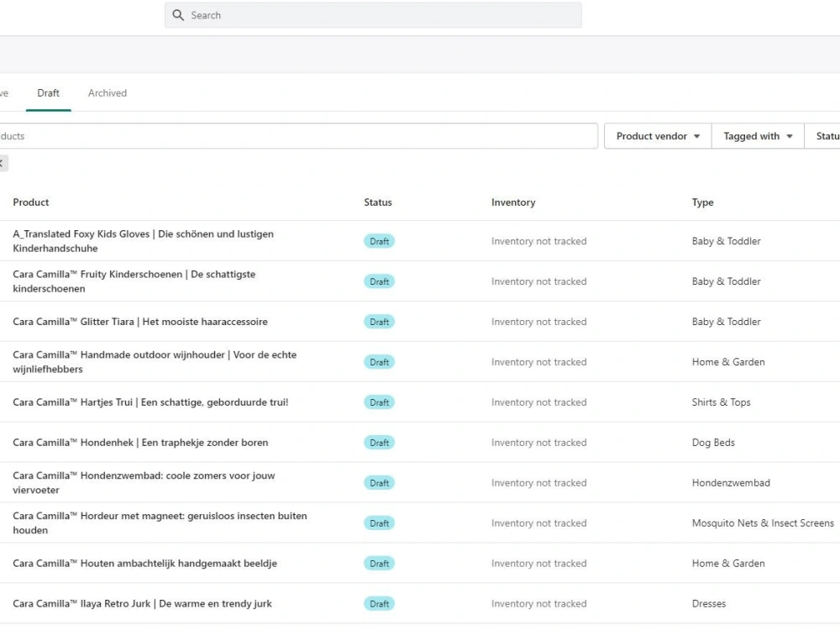Open Hordeur met magneet product
Viewport: 840px width, 630px height.
[x=160, y=522]
